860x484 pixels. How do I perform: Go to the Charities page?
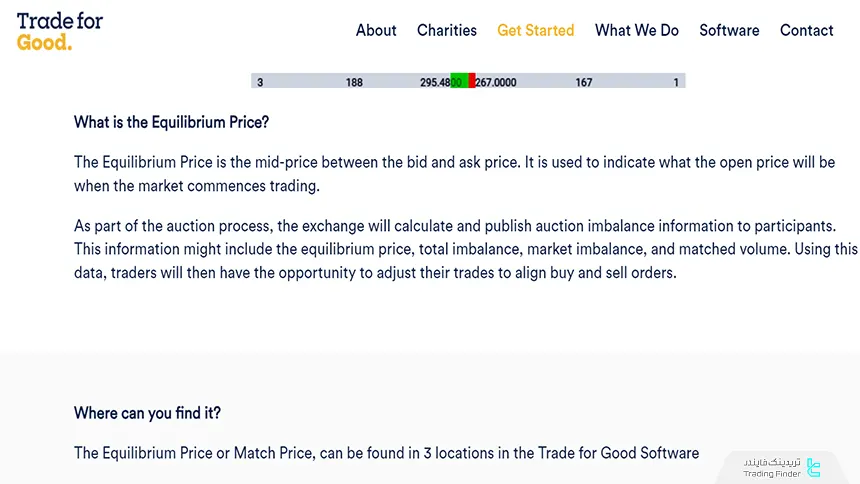[x=447, y=30]
